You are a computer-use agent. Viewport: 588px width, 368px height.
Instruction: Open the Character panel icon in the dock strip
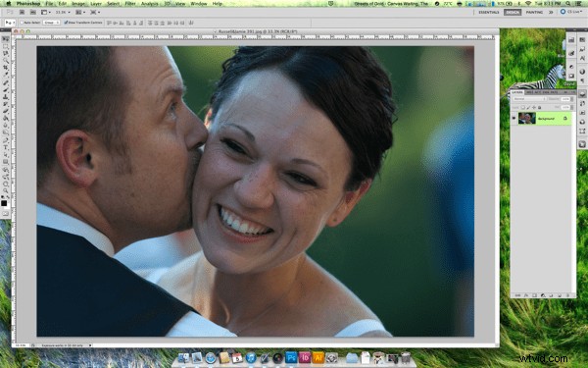(x=582, y=58)
